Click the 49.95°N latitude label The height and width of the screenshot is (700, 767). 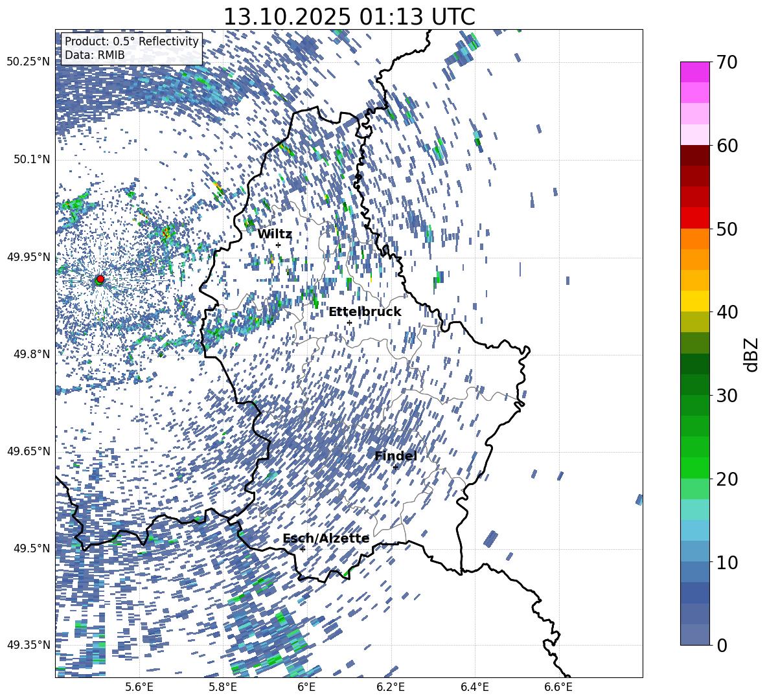[29, 257]
